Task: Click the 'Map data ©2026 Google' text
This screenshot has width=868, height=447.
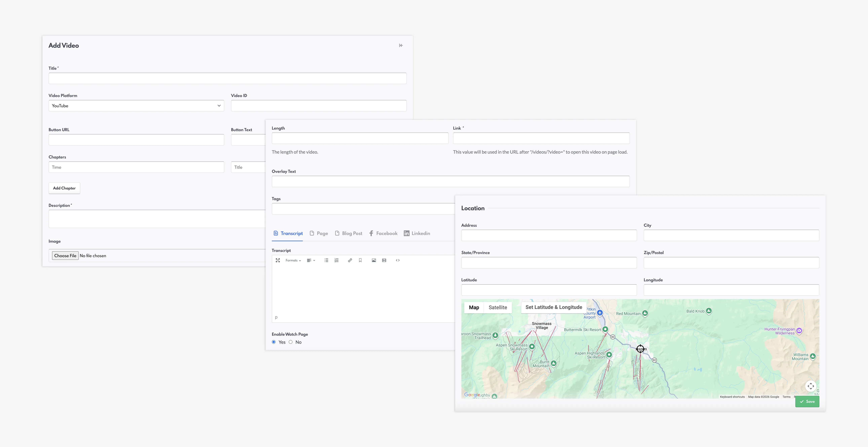Action: coord(764,397)
